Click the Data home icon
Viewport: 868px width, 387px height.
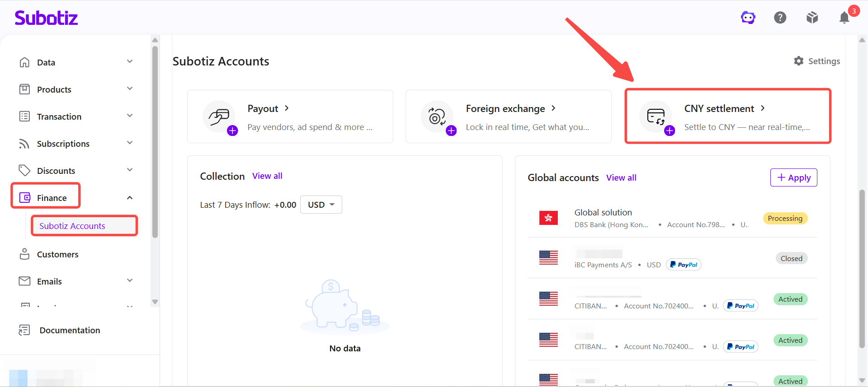[24, 62]
